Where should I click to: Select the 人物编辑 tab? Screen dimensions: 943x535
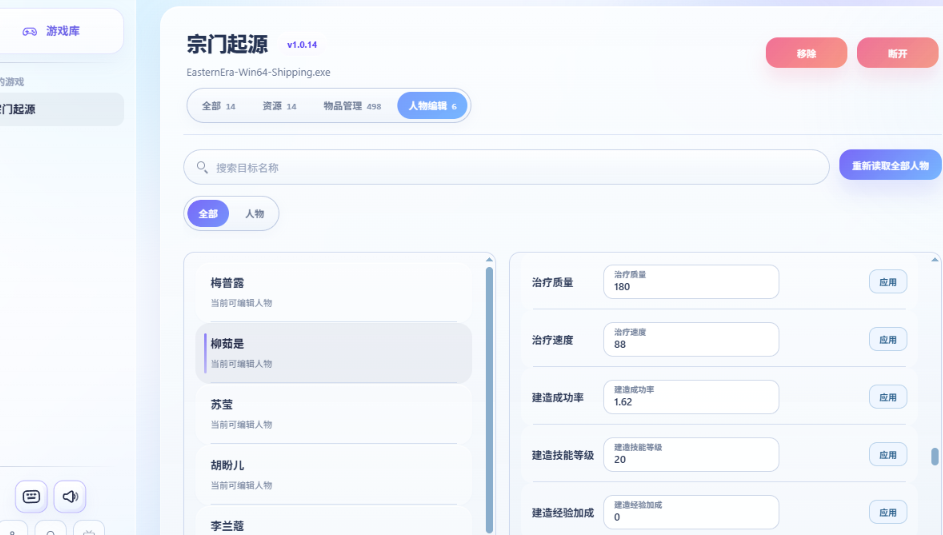[432, 106]
